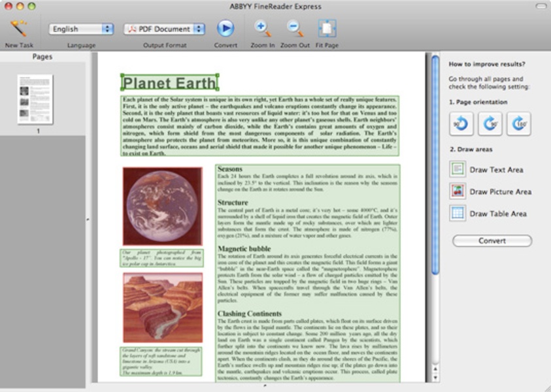Zoom In on the document
Screen dimensions: 551x392
pos(263,29)
